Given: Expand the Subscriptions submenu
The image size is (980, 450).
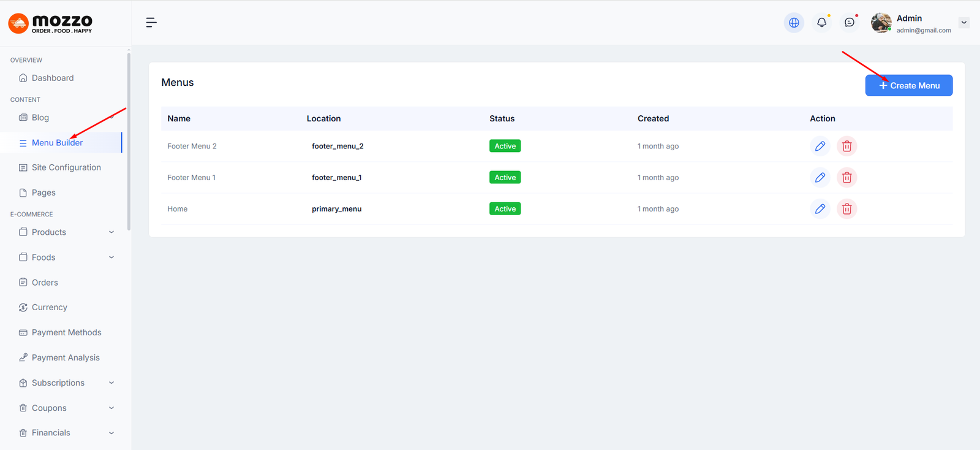Looking at the screenshot, I should (111, 383).
